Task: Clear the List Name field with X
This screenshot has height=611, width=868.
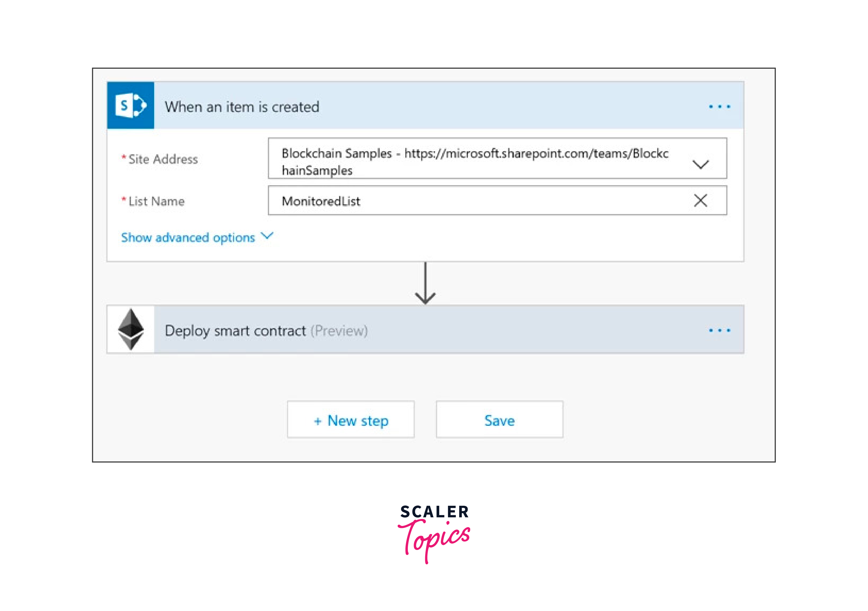Action: (x=700, y=201)
